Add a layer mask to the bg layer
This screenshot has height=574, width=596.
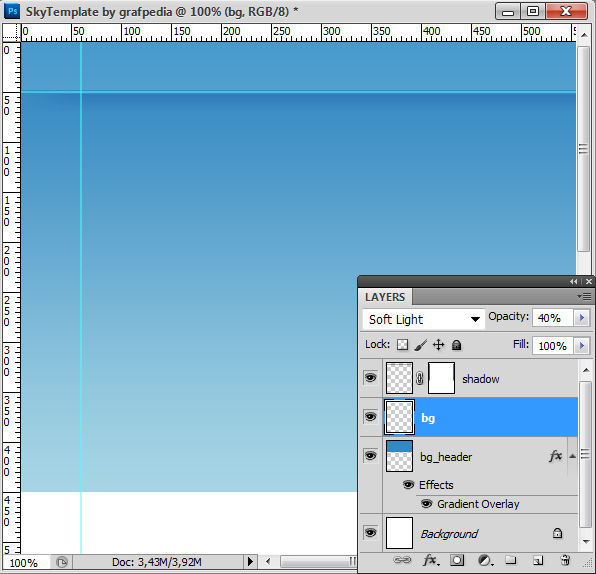click(457, 560)
